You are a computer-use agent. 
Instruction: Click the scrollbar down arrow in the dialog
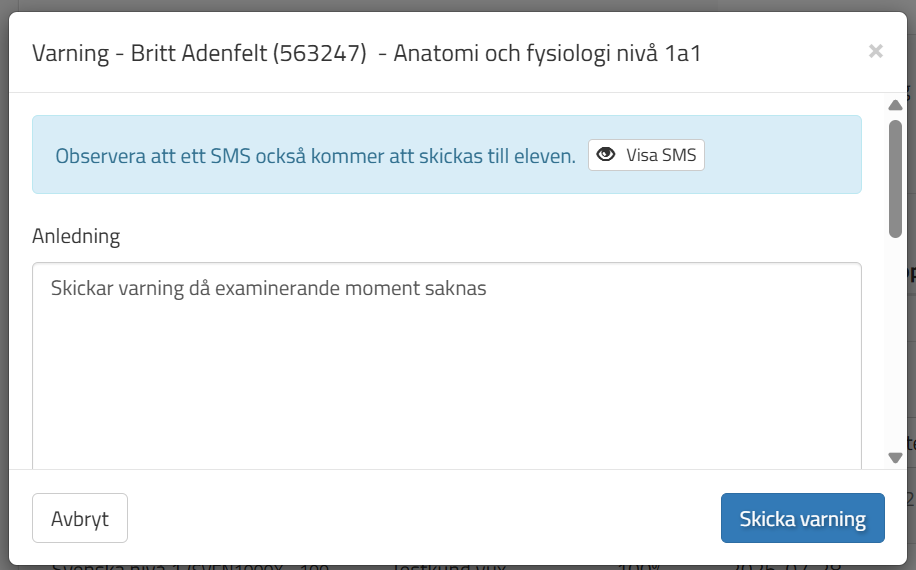coord(895,458)
